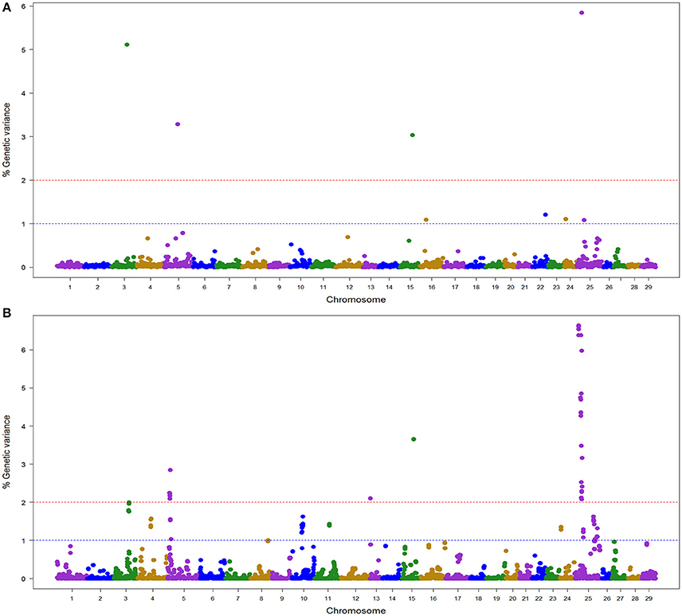This screenshot has height=616, width=682.
Task: Click chromosome label 10 on panel A x-axis
Action: tap(300, 287)
